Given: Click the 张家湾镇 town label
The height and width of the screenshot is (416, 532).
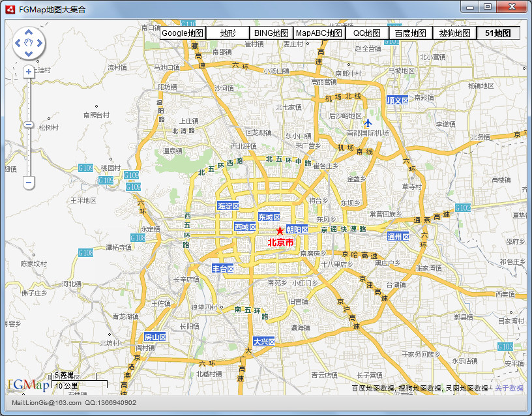Looking at the screenshot, I should point(428,268).
